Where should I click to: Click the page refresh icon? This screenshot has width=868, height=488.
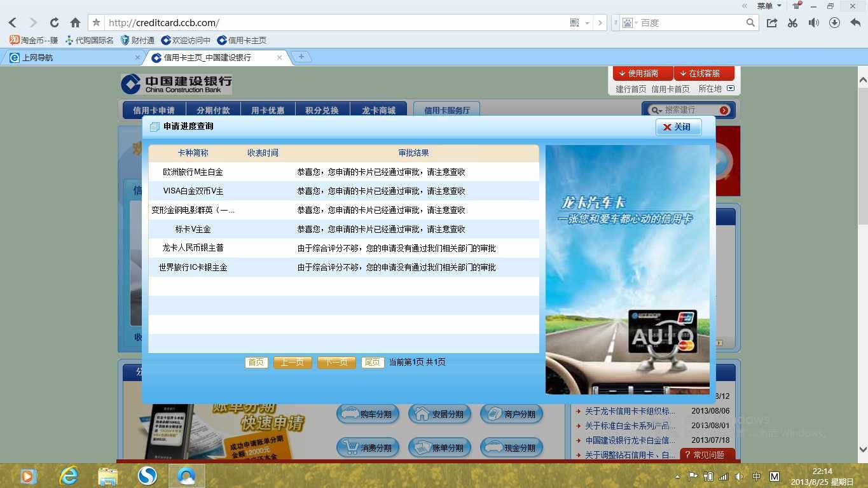pyautogui.click(x=54, y=22)
